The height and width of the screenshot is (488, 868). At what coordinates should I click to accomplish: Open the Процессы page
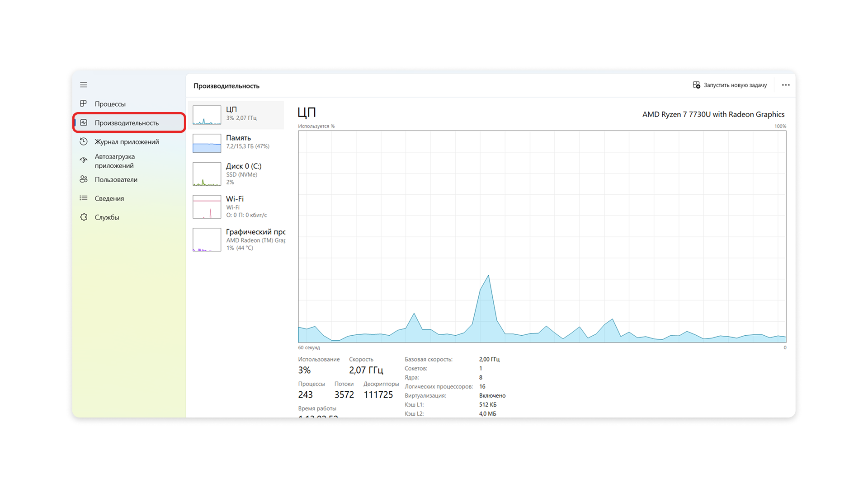click(129, 104)
